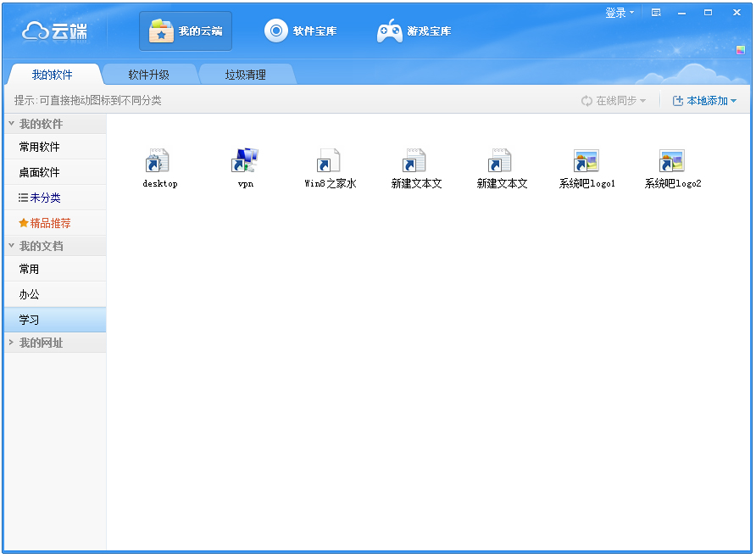
Task: Click the star icon beside 精品推荐
Action: [23, 223]
